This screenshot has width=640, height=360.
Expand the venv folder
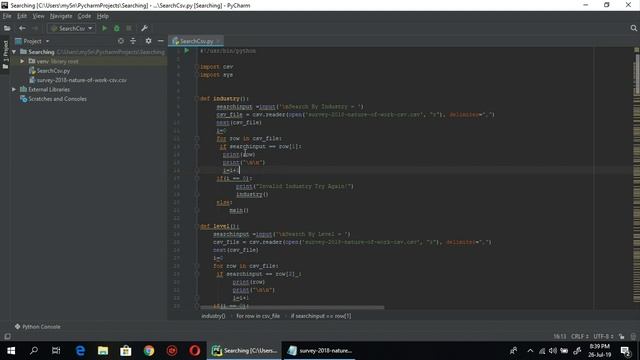click(x=22, y=61)
